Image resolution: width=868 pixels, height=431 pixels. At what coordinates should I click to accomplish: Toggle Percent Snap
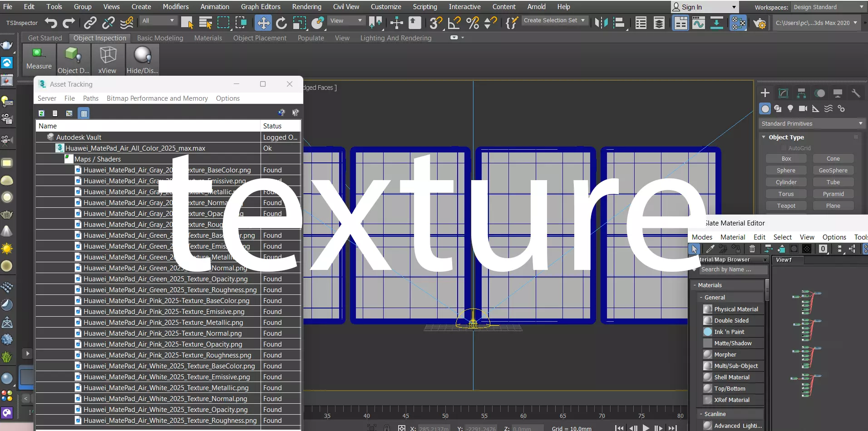[473, 23]
